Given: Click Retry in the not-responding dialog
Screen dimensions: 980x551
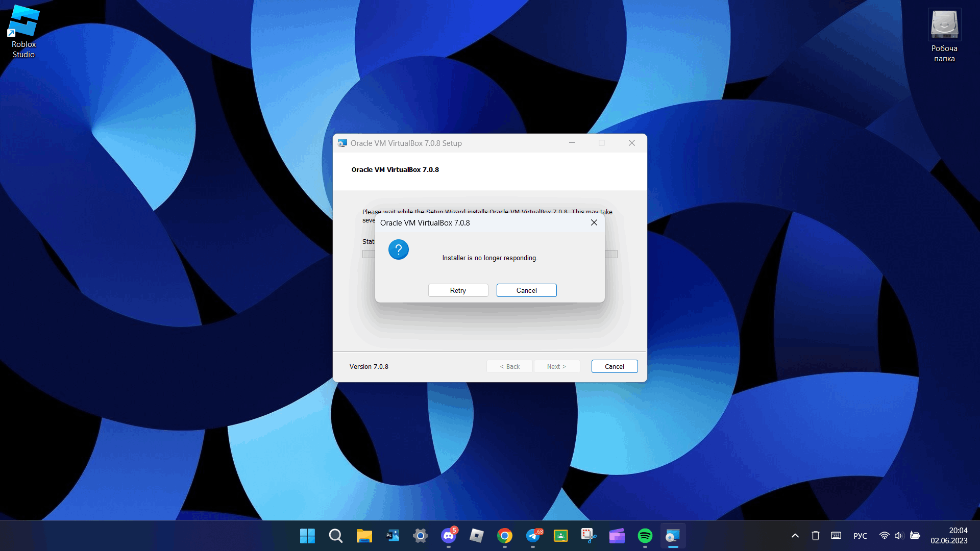Looking at the screenshot, I should (458, 290).
